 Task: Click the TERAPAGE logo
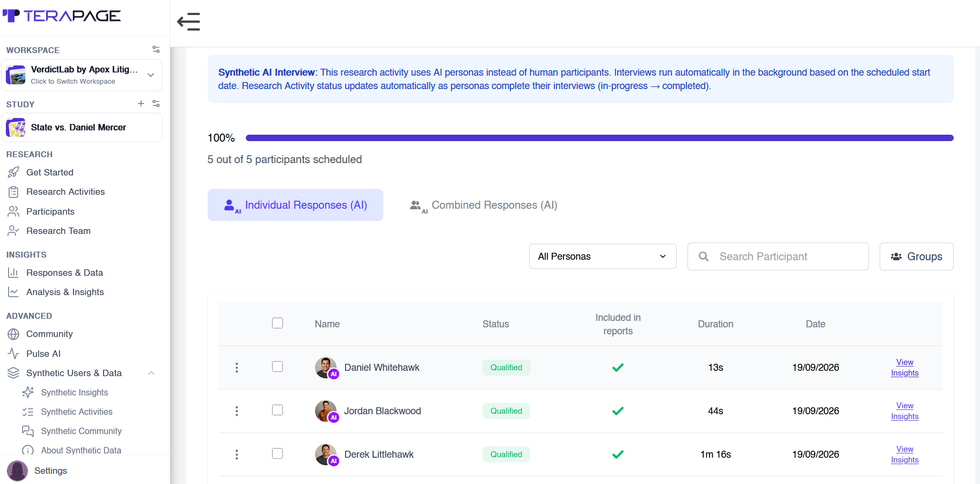pos(62,16)
